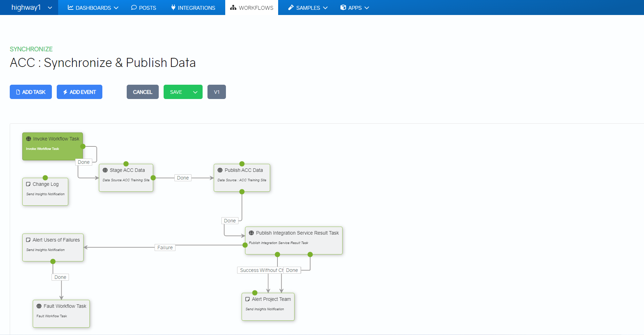The height and width of the screenshot is (335, 644).
Task: Cancel the workflow edits
Action: 142,92
